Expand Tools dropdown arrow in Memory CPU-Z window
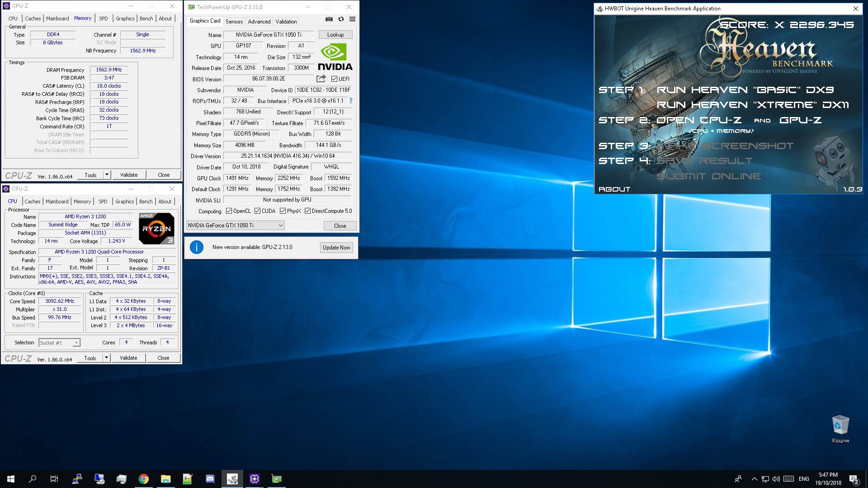Screen dimensions: 868x488 click(x=107, y=175)
